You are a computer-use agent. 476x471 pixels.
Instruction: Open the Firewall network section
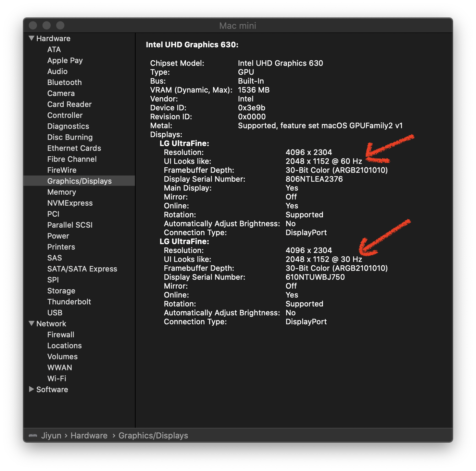61,335
